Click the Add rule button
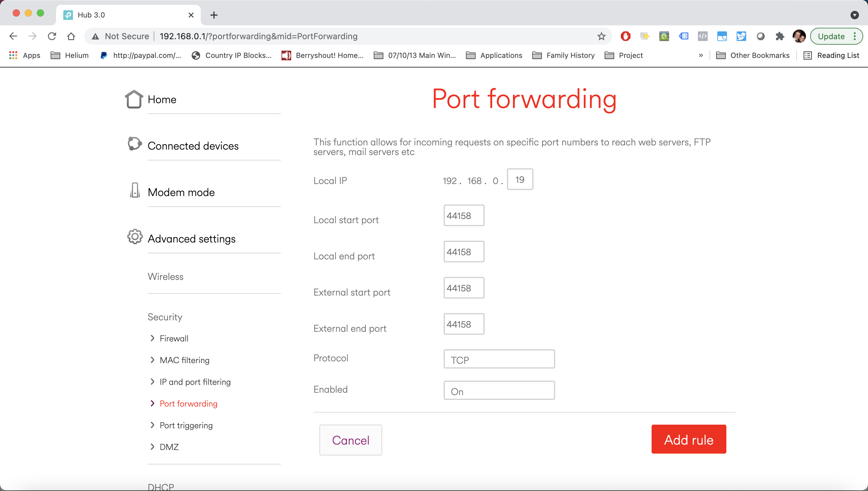The image size is (868, 491). (688, 439)
